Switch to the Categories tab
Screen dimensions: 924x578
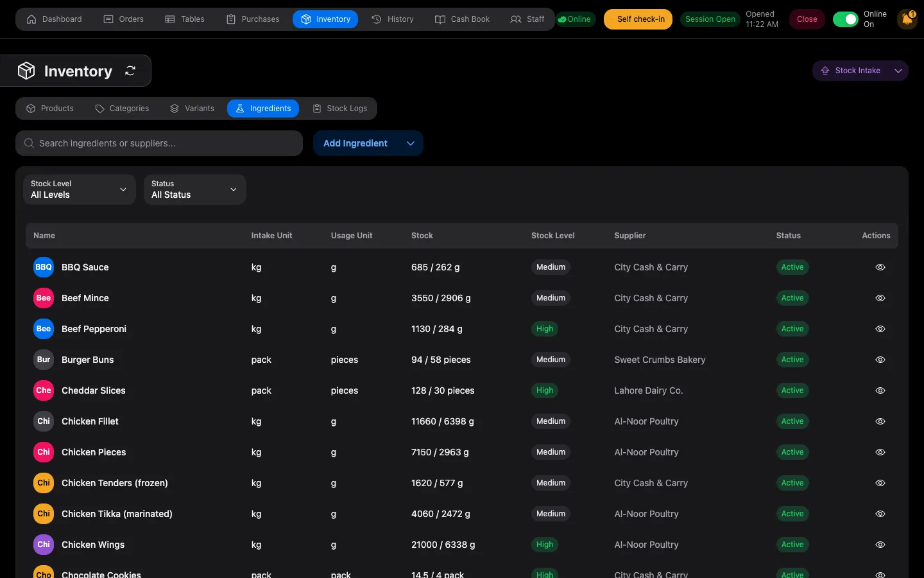[122, 109]
